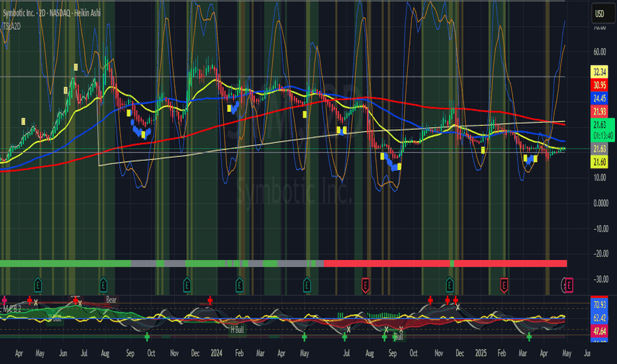617x364 pixels.
Task: Click red plus sell signal near Jan 2024
Action: tap(210, 300)
